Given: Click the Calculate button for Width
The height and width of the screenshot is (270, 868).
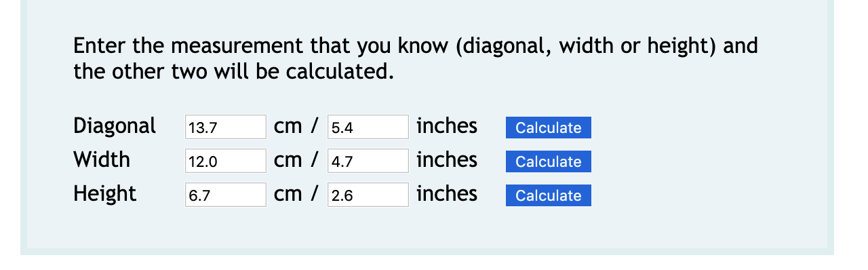Looking at the screenshot, I should coord(548,161).
